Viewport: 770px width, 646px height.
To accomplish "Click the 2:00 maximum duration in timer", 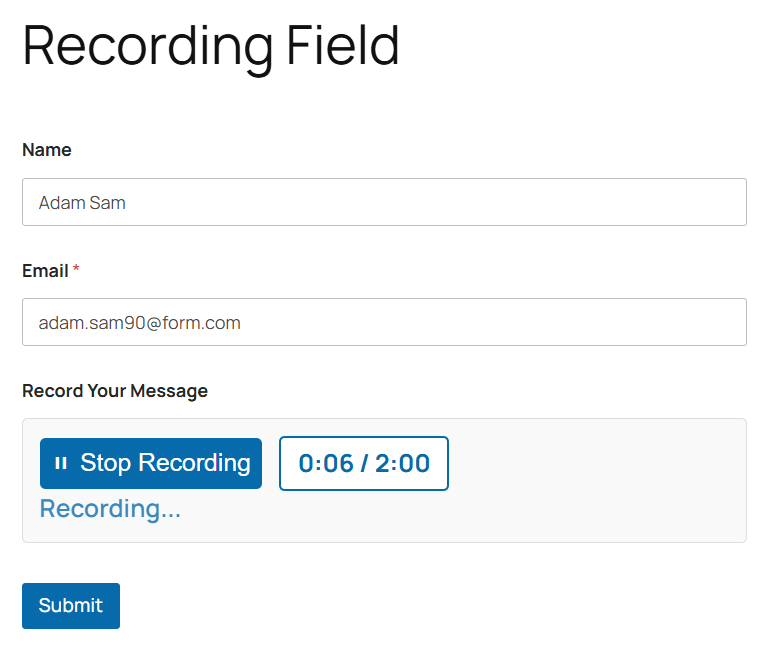I will coord(403,464).
